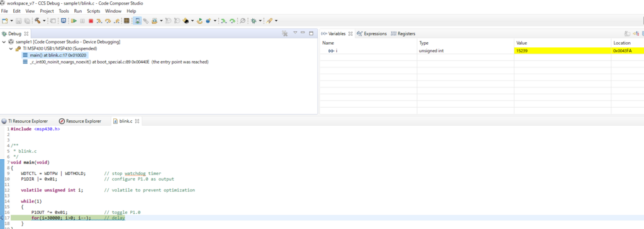
Task: Click the monitor icon in toolbar
Action: click(x=64, y=21)
